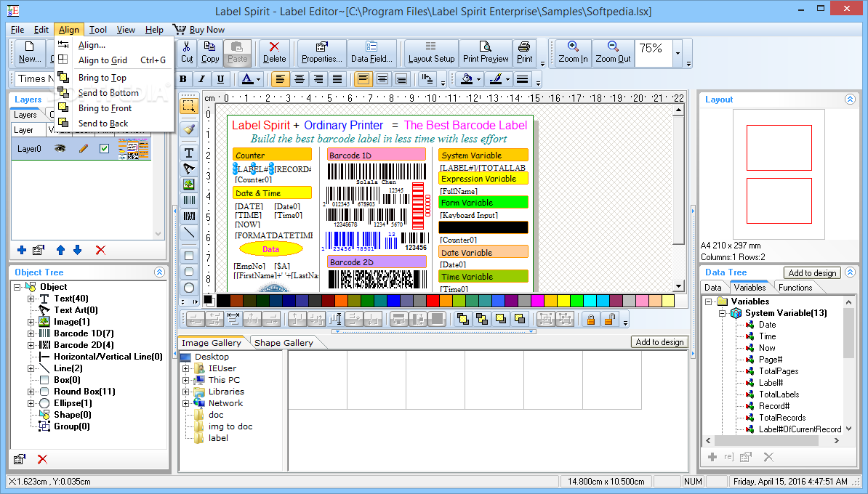Open the font color dropdown arrow

258,80
